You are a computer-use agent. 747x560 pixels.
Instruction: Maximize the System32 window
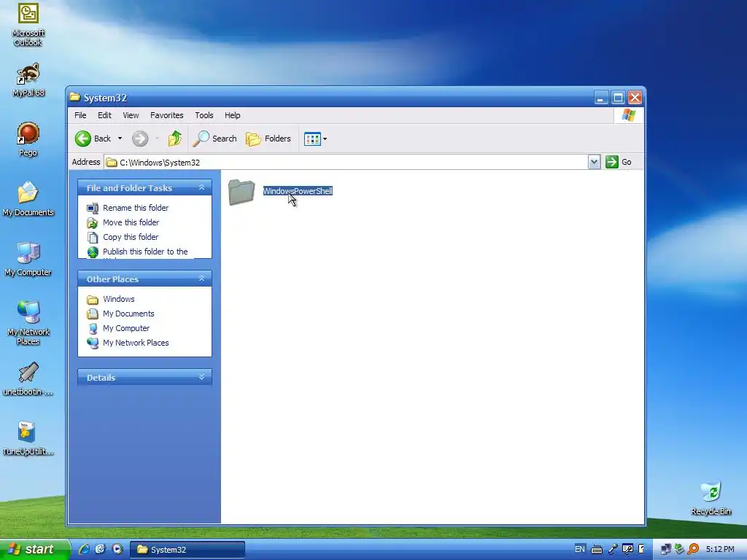click(x=618, y=98)
